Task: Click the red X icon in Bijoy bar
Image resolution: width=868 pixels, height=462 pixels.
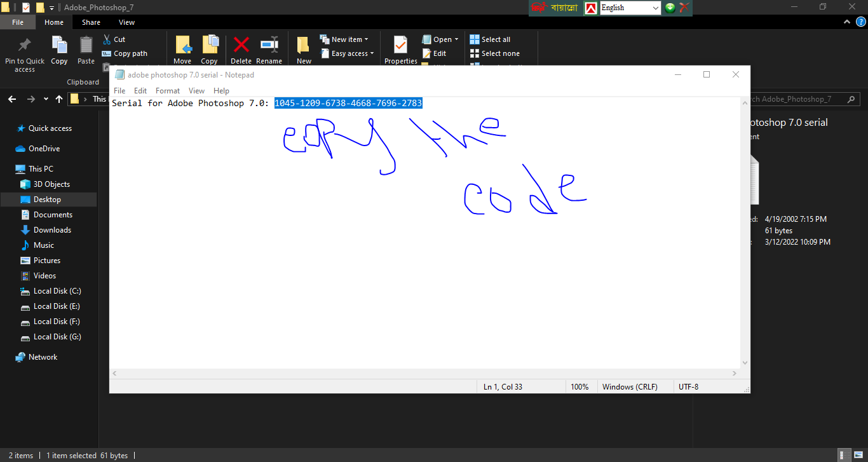Action: pyautogui.click(x=684, y=8)
